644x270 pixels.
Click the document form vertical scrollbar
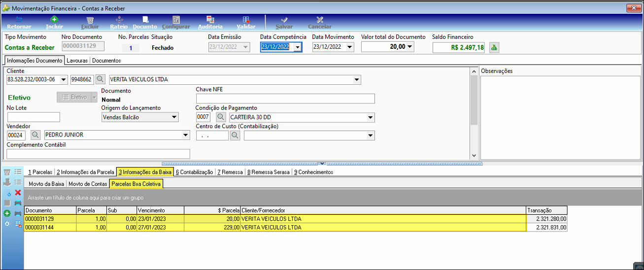pos(474,113)
